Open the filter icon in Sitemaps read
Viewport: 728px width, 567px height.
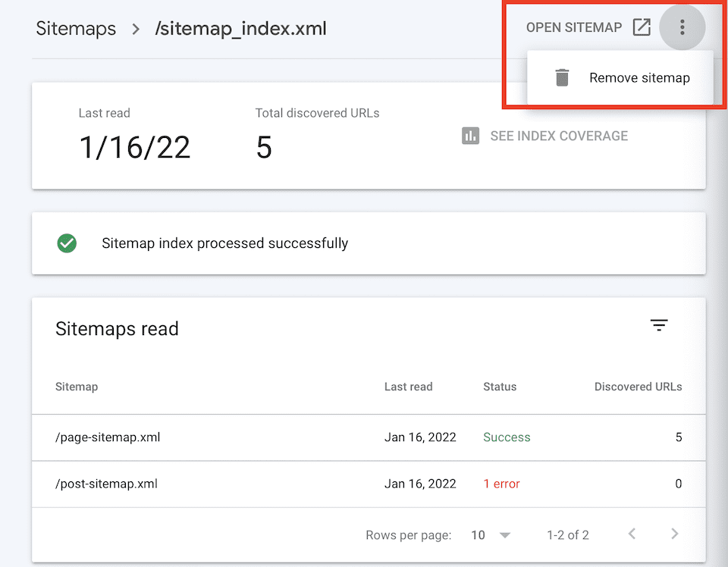click(659, 325)
